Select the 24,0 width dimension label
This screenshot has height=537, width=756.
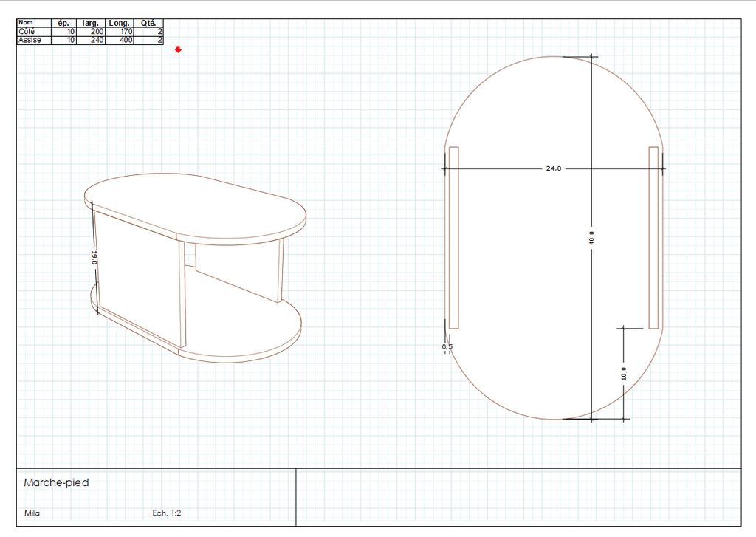pos(554,168)
